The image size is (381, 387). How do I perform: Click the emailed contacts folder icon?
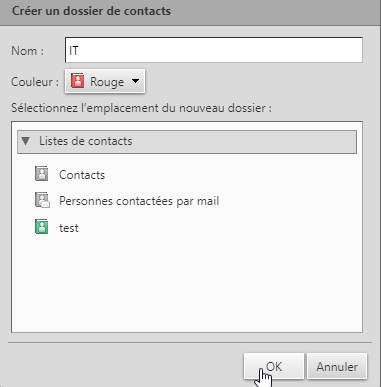(x=42, y=200)
